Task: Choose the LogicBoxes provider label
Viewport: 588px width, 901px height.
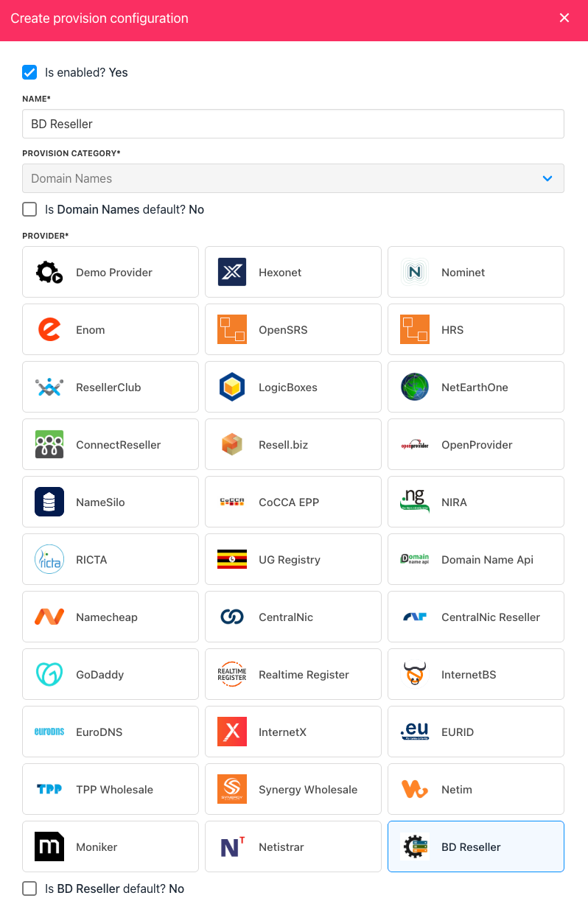Action: click(288, 388)
